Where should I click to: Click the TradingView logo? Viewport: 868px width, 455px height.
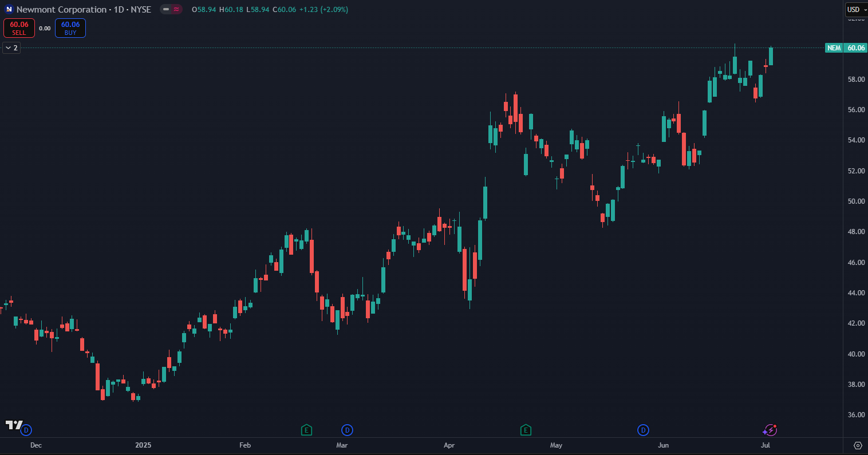tap(14, 425)
